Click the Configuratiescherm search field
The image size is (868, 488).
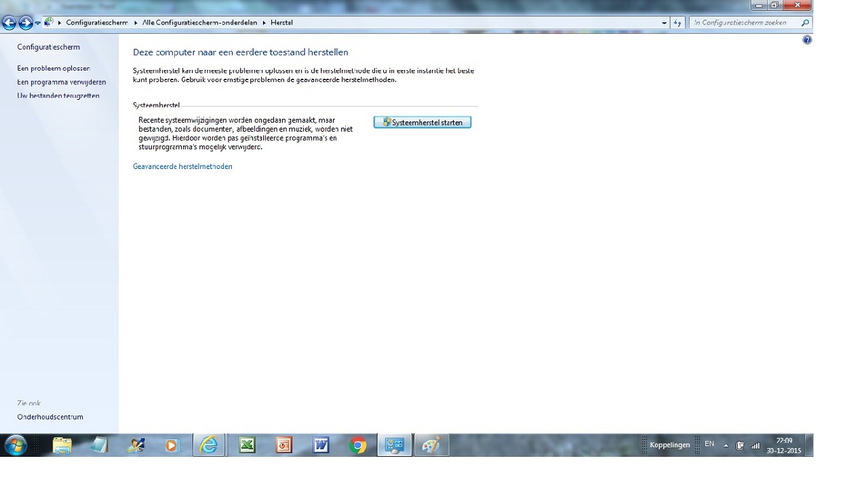(x=745, y=22)
